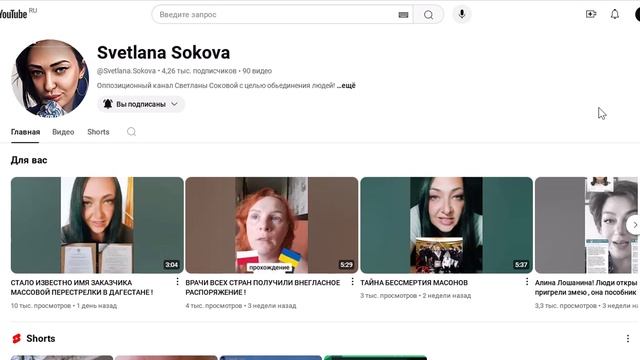Viewport: 640px width, 360px height.
Task: Click the '90 видео' count text
Action: pyautogui.click(x=257, y=71)
